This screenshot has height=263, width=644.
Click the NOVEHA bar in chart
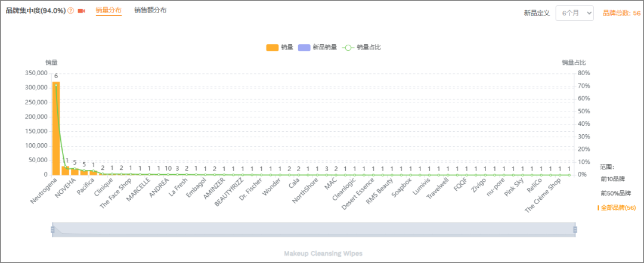point(66,171)
